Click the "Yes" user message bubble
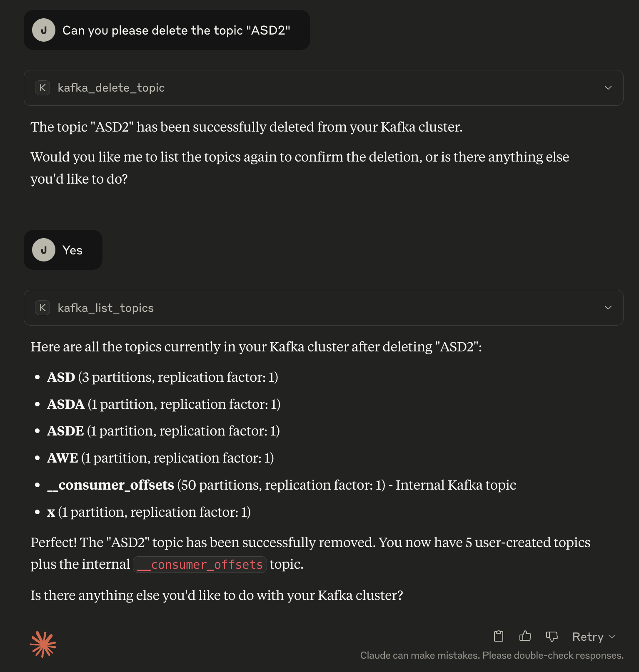The image size is (639, 672). tap(63, 250)
